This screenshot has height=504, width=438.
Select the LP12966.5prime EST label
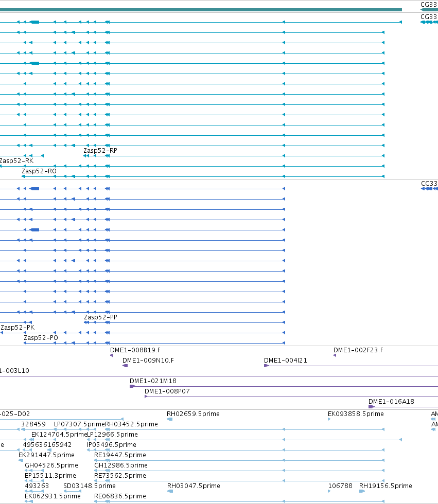click(x=113, y=434)
